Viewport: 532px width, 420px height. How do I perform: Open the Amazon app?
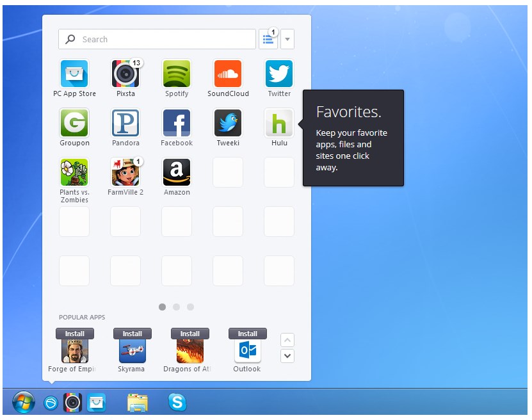[x=177, y=172]
